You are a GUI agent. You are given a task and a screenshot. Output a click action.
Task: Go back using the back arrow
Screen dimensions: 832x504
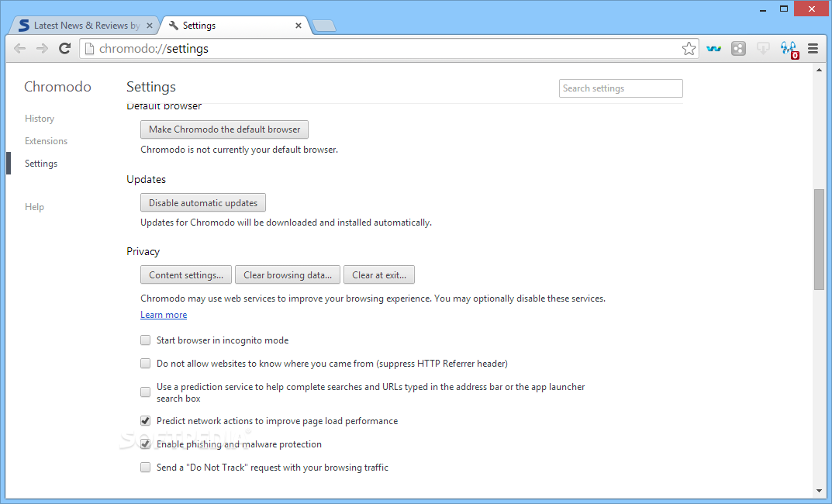(19, 49)
